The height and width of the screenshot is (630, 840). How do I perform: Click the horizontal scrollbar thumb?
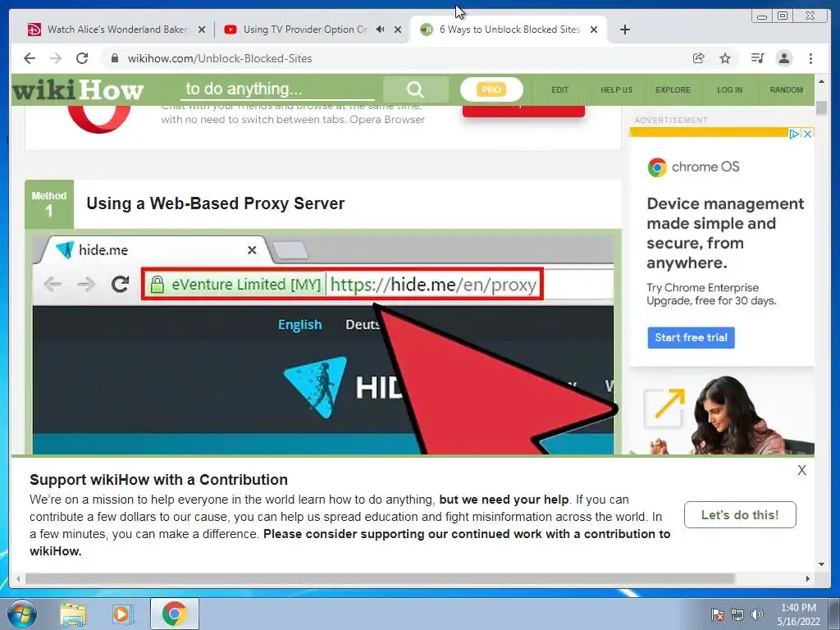coord(381,578)
